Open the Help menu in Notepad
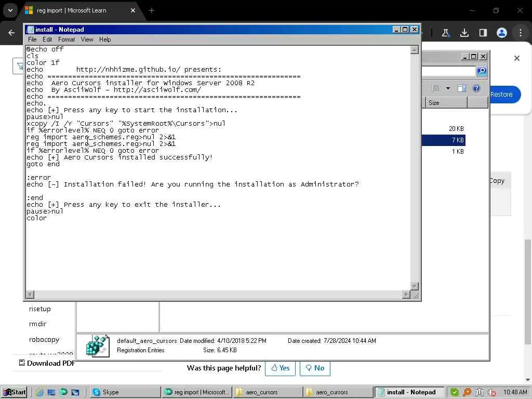 (x=105, y=39)
